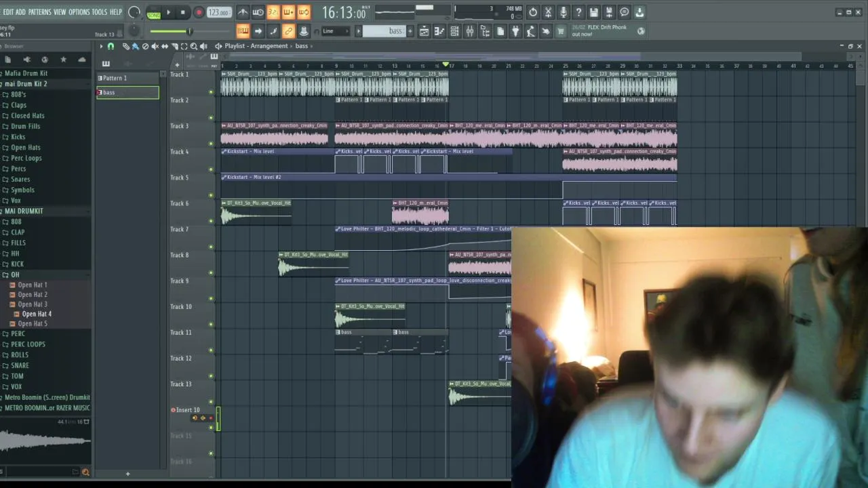Expand the Kicks folder in browser
This screenshot has width=868, height=488.
18,137
